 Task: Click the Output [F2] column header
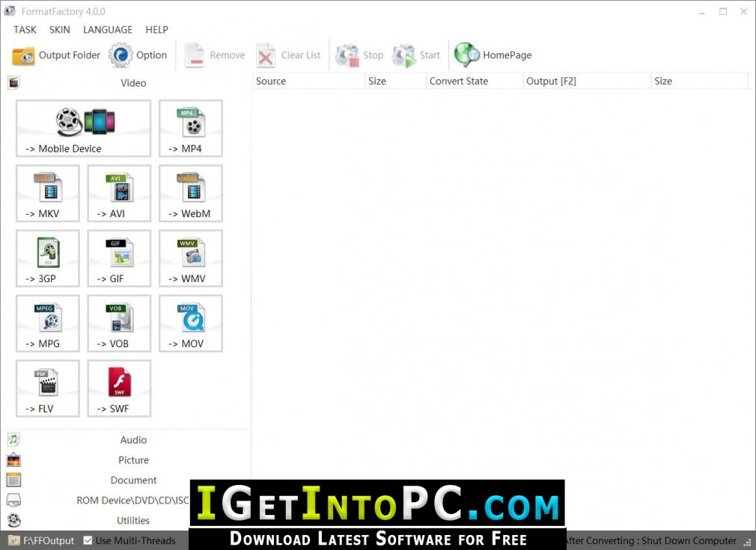(588, 81)
